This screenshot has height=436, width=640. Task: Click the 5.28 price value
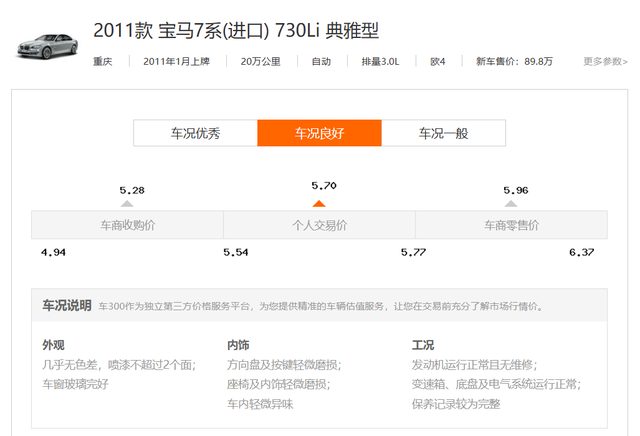(x=132, y=190)
